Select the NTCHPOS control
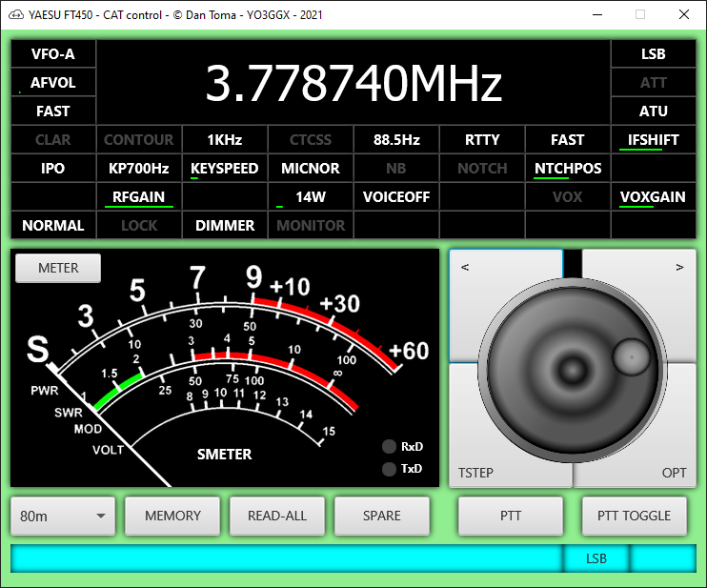707x588 pixels. pyautogui.click(x=568, y=168)
